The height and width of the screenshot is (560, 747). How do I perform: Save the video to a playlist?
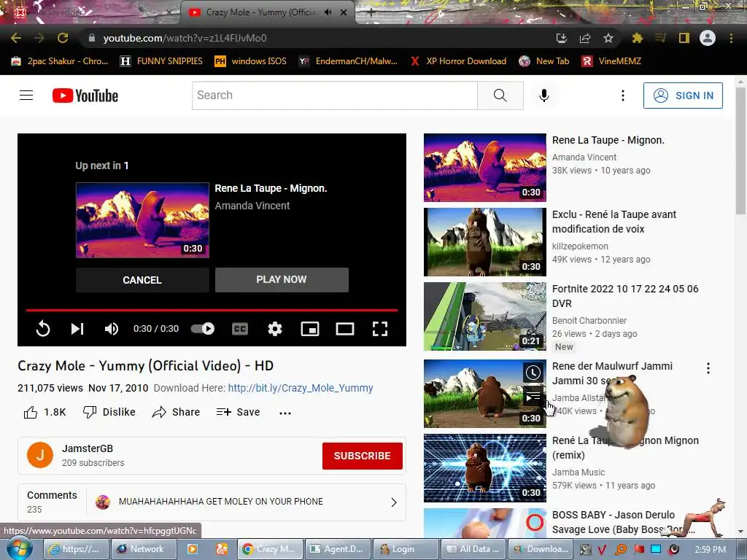pyautogui.click(x=239, y=412)
